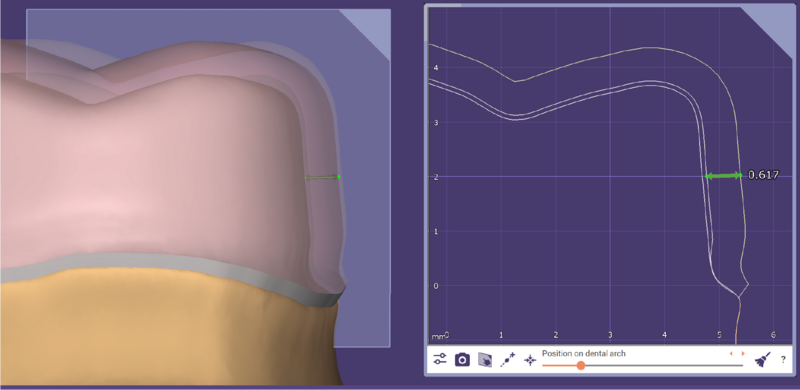Click the Position on dental arch slider track

point(642,365)
